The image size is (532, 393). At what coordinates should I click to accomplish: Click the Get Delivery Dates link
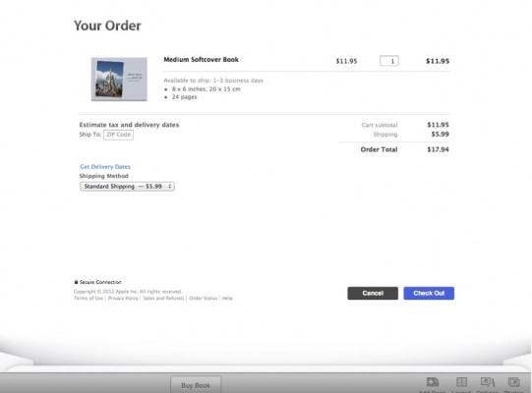(105, 166)
